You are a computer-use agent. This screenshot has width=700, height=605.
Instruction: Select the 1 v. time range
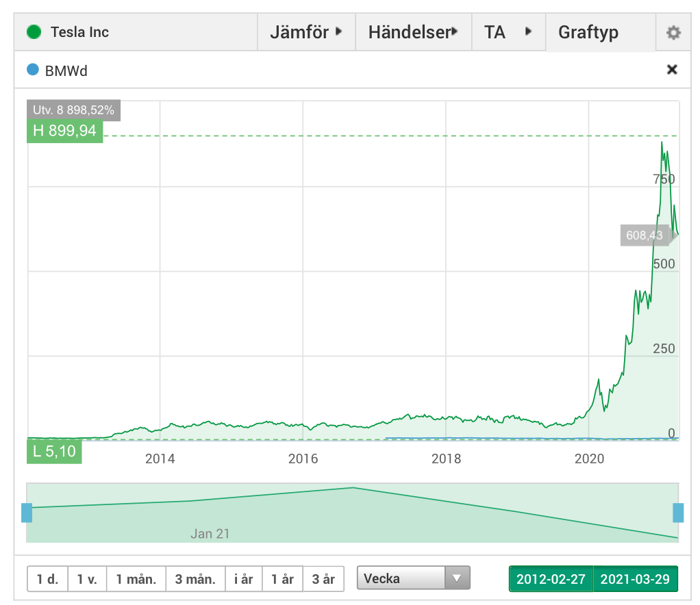coord(87,579)
